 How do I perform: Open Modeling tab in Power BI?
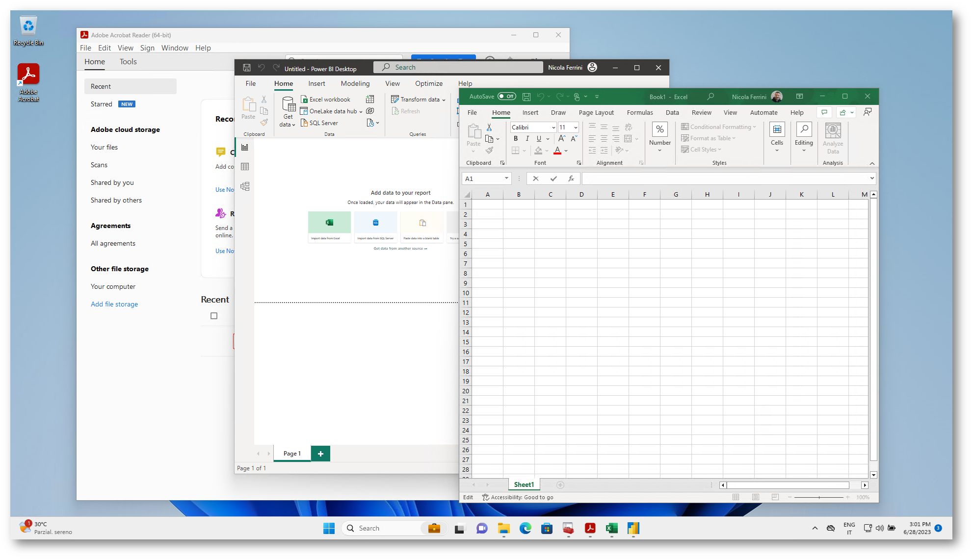tap(355, 83)
